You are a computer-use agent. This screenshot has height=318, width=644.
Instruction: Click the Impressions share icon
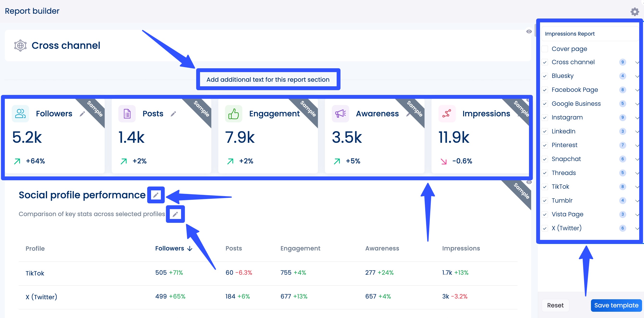(x=447, y=113)
